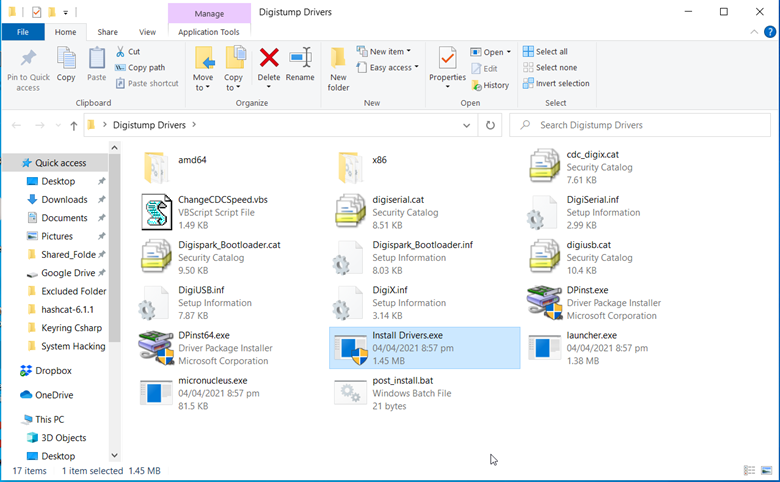
Task: Switch to large icons view in status bar
Action: (766, 470)
